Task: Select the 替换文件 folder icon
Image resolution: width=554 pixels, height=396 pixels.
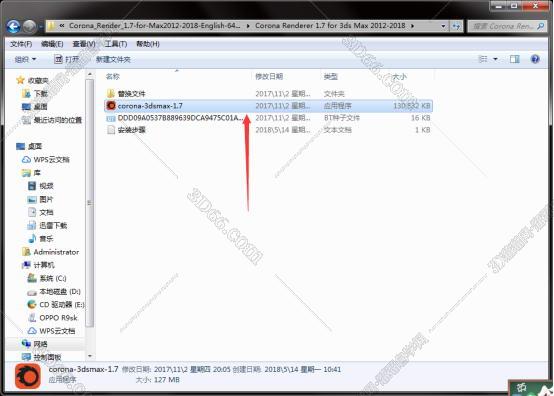Action: (x=111, y=94)
